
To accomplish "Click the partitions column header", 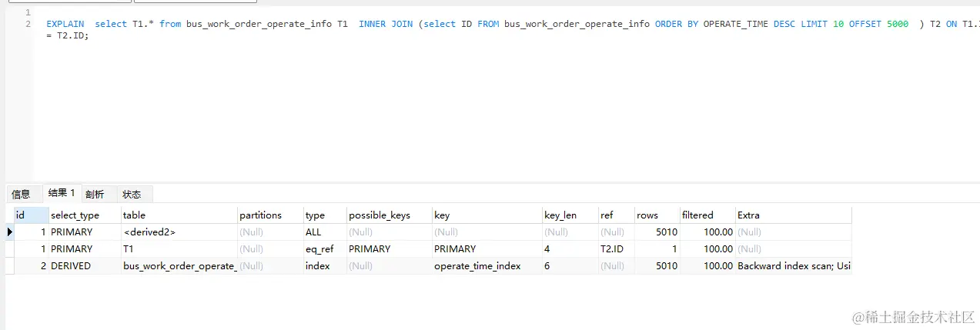I will [x=270, y=215].
